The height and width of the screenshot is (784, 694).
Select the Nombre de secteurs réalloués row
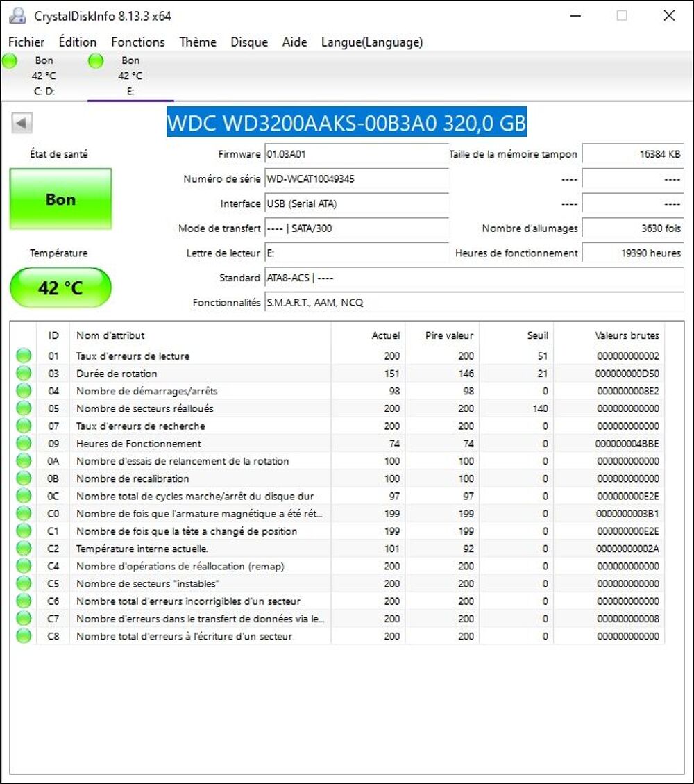click(338, 408)
